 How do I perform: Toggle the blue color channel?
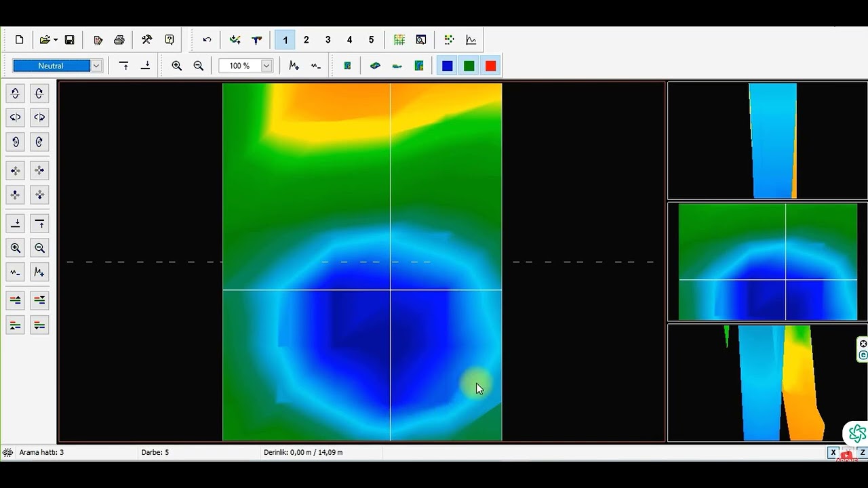tap(448, 66)
